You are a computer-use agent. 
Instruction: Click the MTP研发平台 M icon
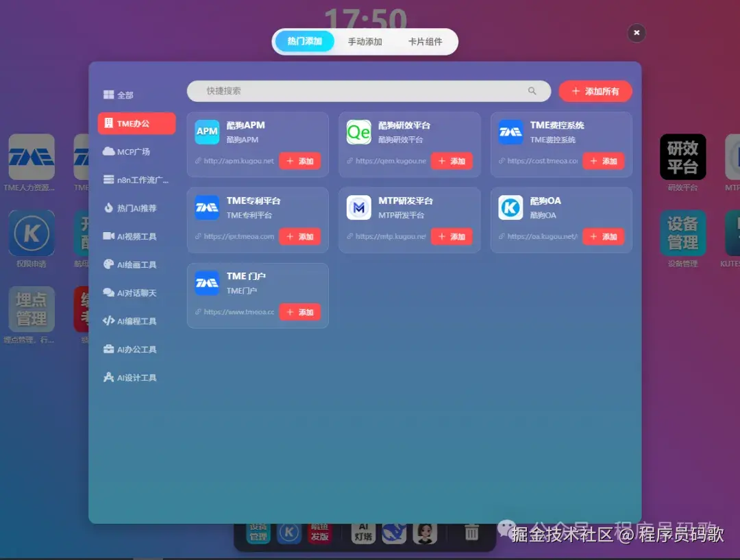358,207
